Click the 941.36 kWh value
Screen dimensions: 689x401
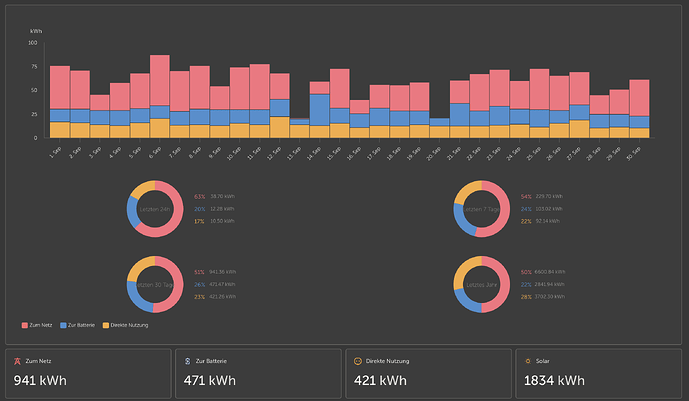[x=222, y=272]
